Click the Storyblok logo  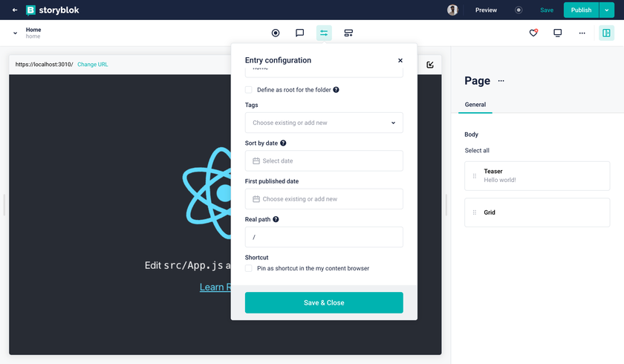coord(53,10)
